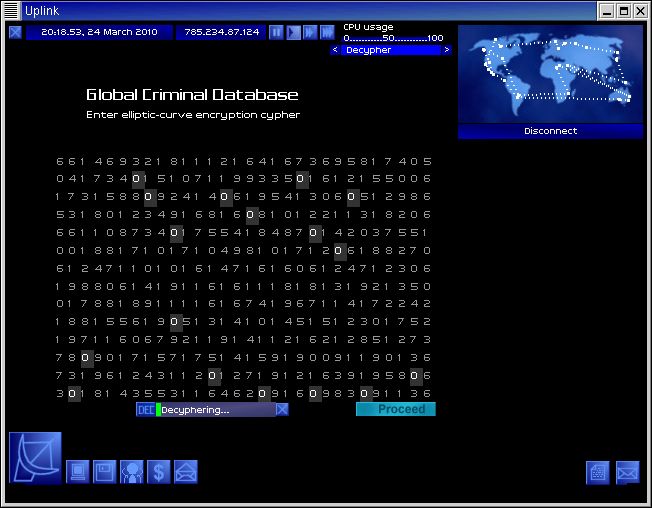The height and width of the screenshot is (508, 652).
Task: Click the Disconnect button
Action: 551,131
